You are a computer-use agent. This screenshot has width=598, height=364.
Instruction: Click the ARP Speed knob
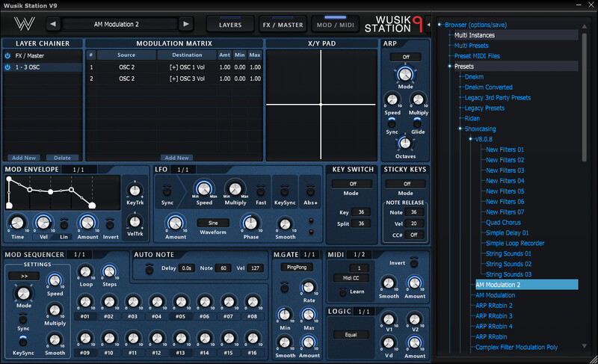point(392,100)
